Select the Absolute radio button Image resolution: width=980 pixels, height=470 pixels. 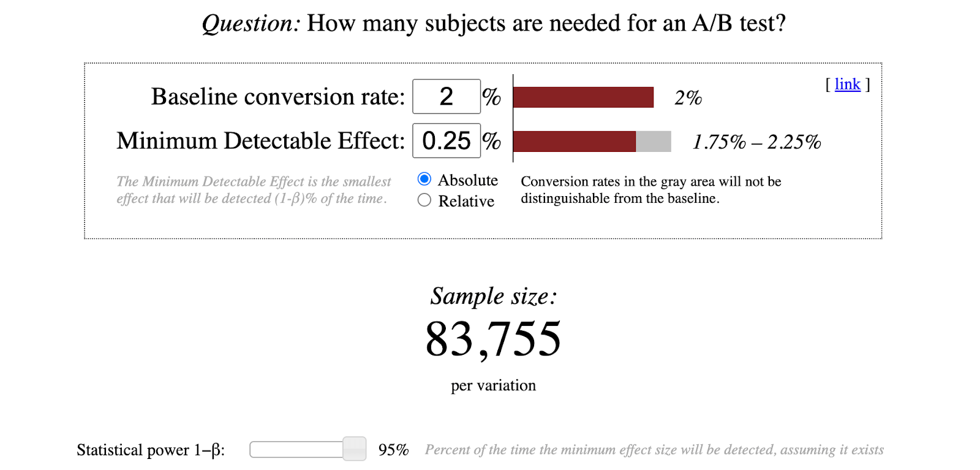pyautogui.click(x=424, y=179)
